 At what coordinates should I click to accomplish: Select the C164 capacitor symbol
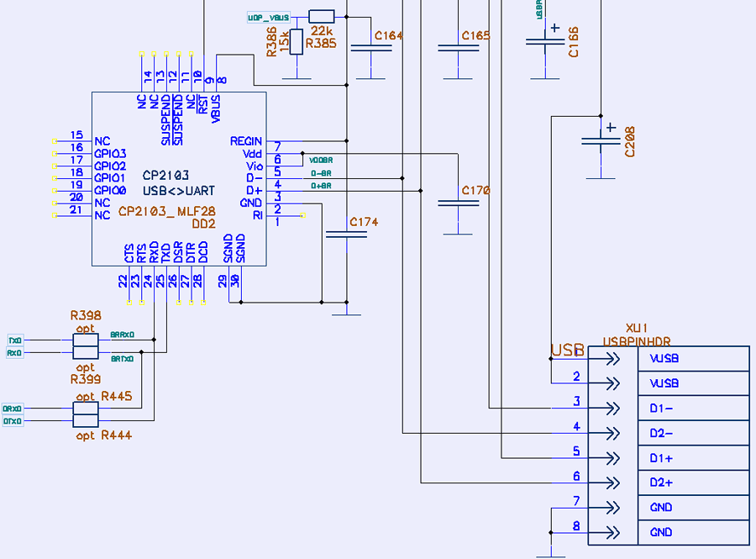371,50
